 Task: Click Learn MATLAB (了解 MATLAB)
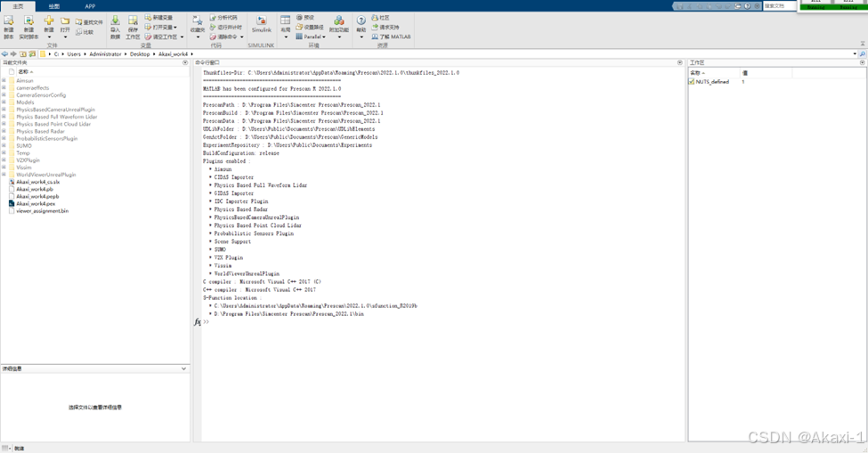[x=392, y=36]
